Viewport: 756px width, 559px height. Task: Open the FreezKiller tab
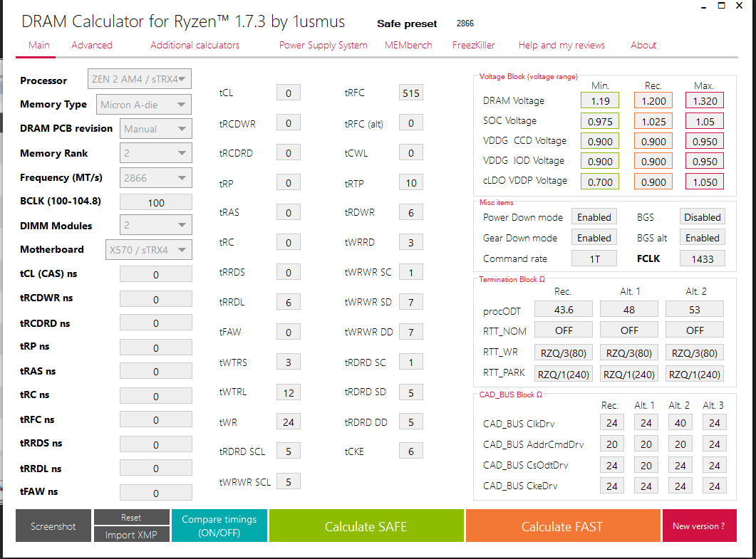pos(473,46)
